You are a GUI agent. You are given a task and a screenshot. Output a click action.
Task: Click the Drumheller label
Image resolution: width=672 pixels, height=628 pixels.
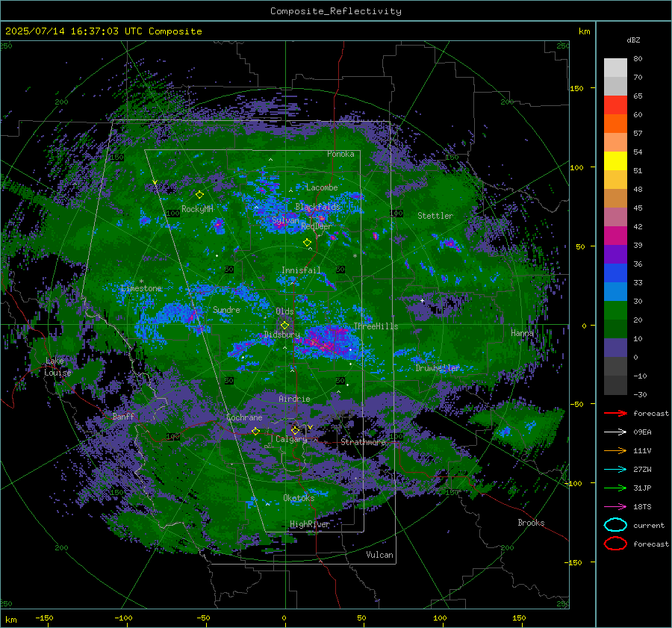[x=438, y=368]
